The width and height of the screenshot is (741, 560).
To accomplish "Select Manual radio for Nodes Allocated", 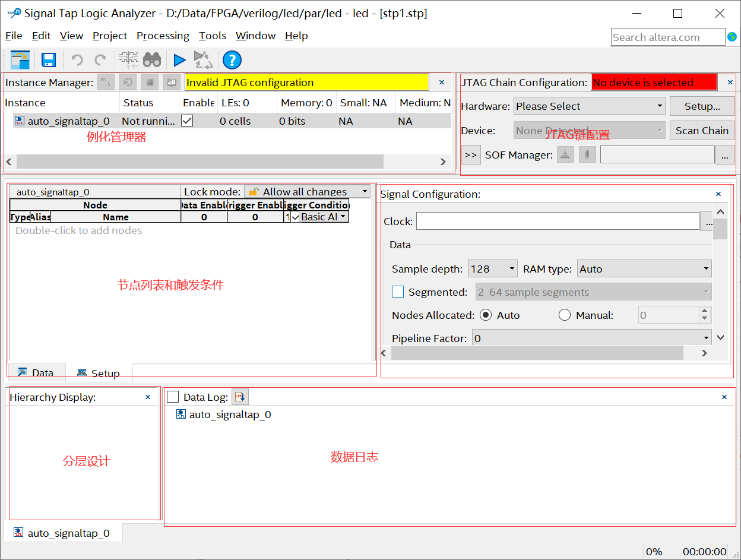I will tap(565, 315).
